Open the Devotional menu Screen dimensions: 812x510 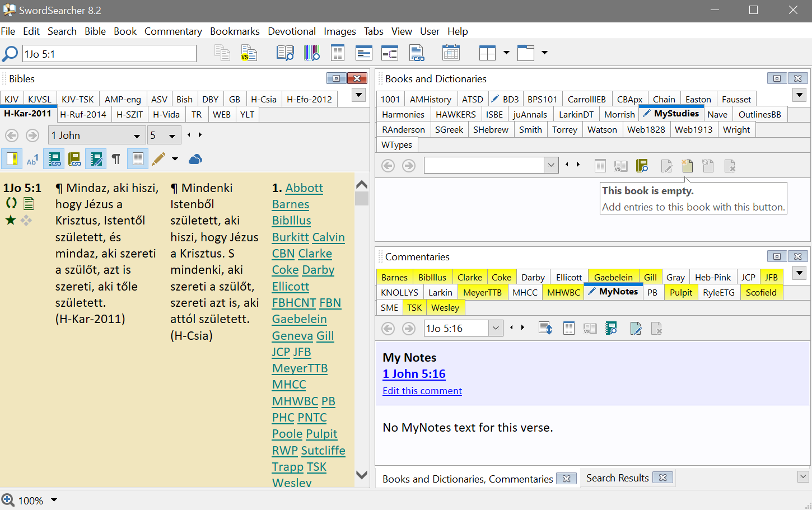tap(292, 31)
